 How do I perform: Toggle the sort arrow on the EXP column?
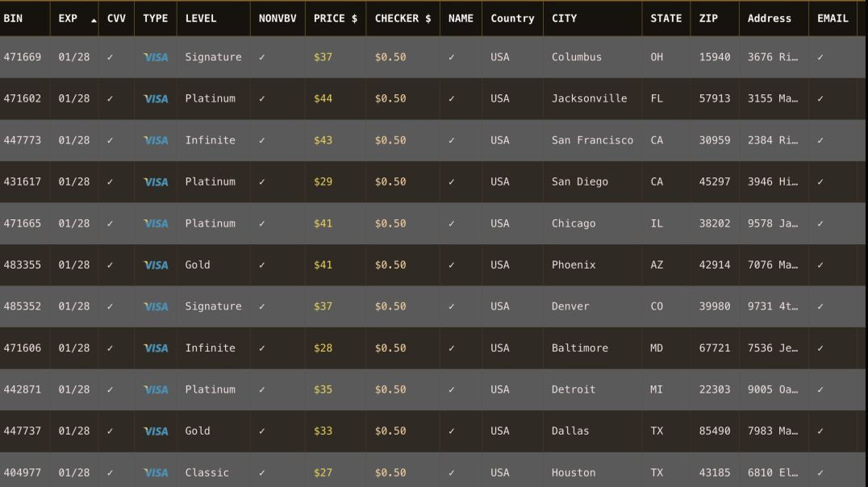point(94,20)
